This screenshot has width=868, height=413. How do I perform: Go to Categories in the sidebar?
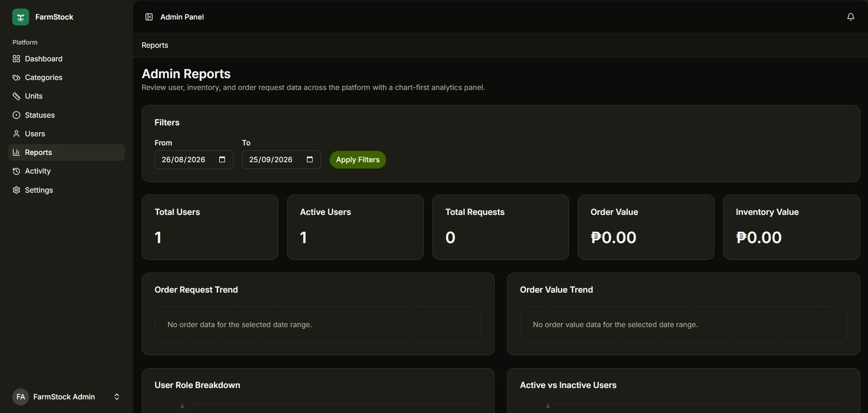[66, 78]
